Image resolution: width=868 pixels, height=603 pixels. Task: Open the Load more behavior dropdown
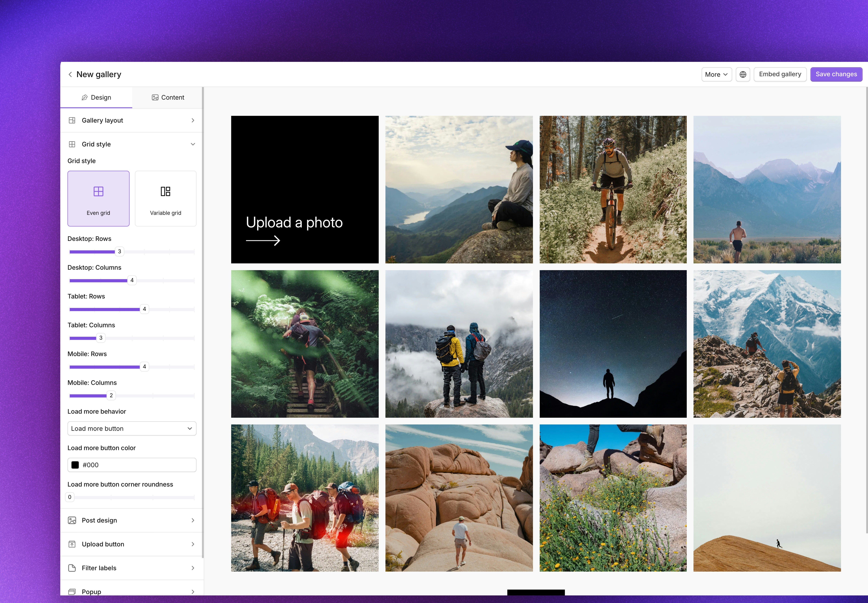point(131,428)
